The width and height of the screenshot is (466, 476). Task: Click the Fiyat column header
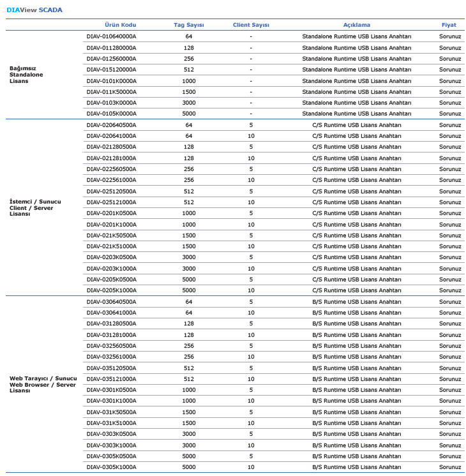click(x=449, y=25)
